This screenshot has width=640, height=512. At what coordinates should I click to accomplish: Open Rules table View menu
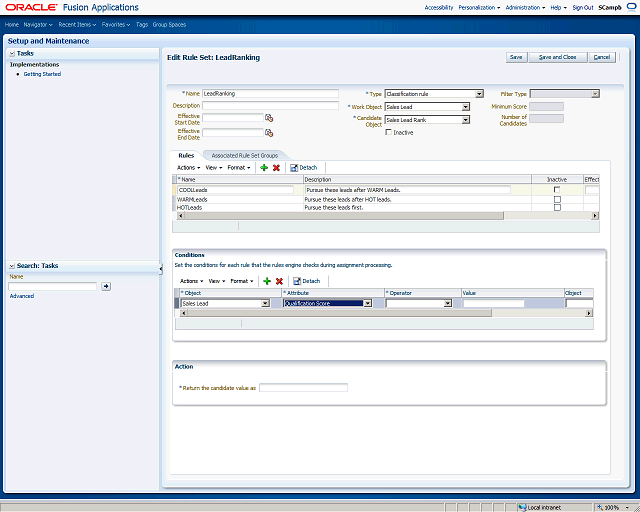click(214, 168)
